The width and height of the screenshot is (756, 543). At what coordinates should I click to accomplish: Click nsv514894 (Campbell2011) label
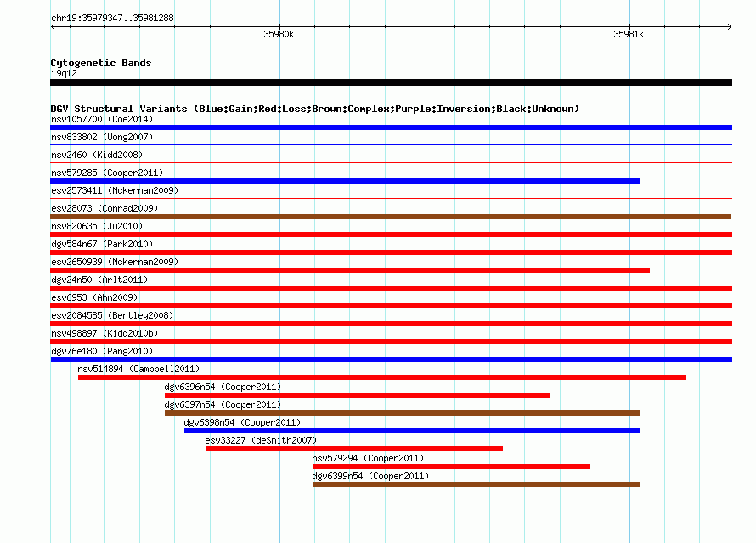click(138, 369)
